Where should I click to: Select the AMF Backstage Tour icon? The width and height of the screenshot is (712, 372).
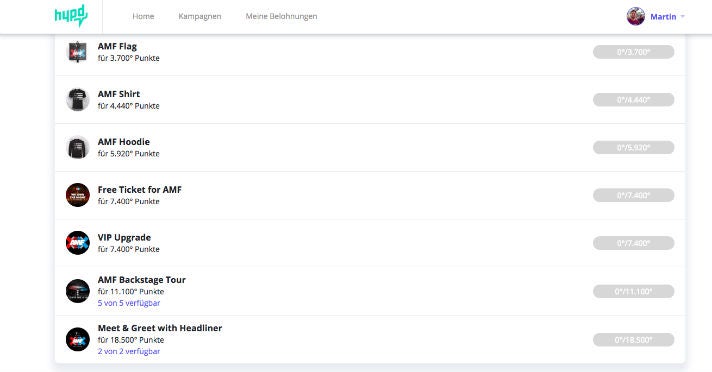(78, 291)
